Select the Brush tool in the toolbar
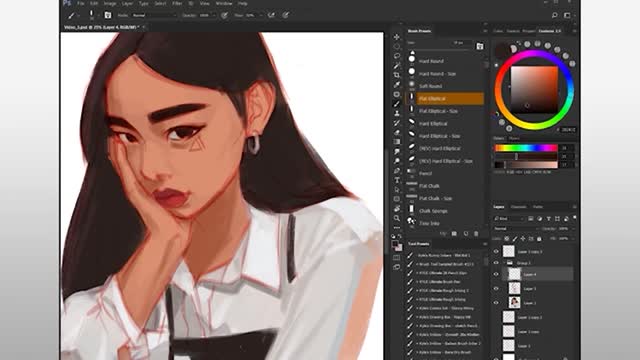The width and height of the screenshot is (640, 360). (x=397, y=104)
